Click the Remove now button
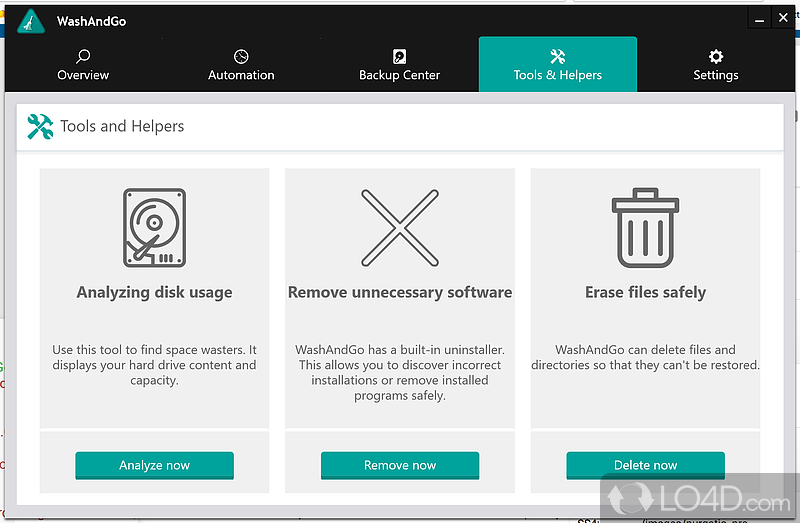This screenshot has width=800, height=523. 399,465
